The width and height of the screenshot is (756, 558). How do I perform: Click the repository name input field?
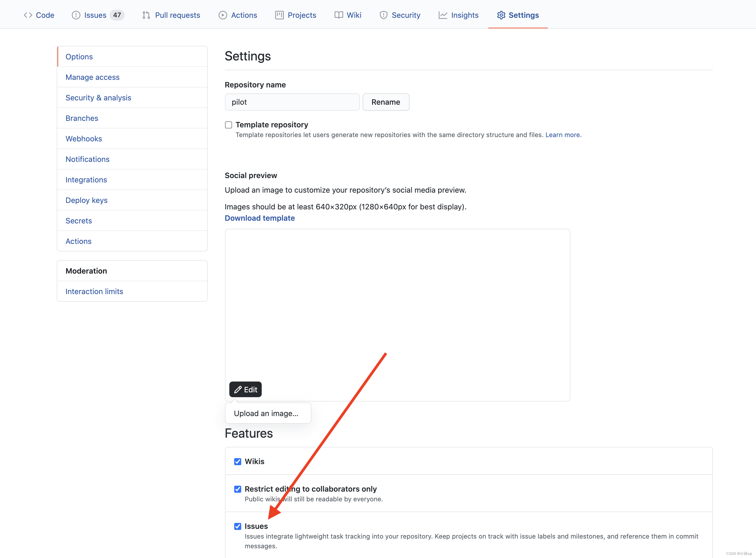pos(292,102)
